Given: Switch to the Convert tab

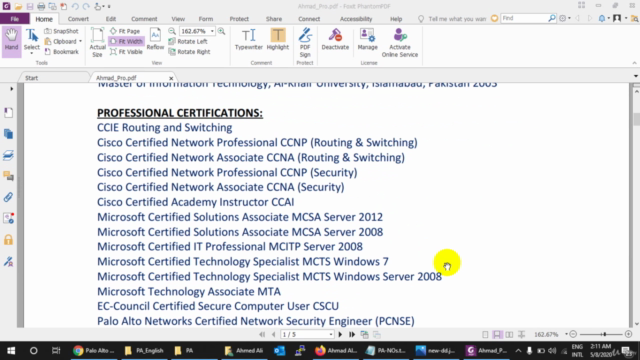Looking at the screenshot, I should pos(78,19).
